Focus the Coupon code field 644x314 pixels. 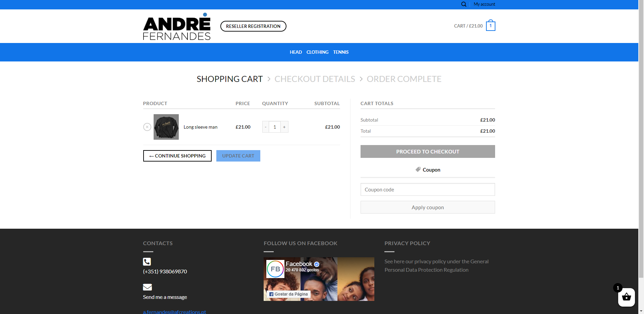pos(427,189)
